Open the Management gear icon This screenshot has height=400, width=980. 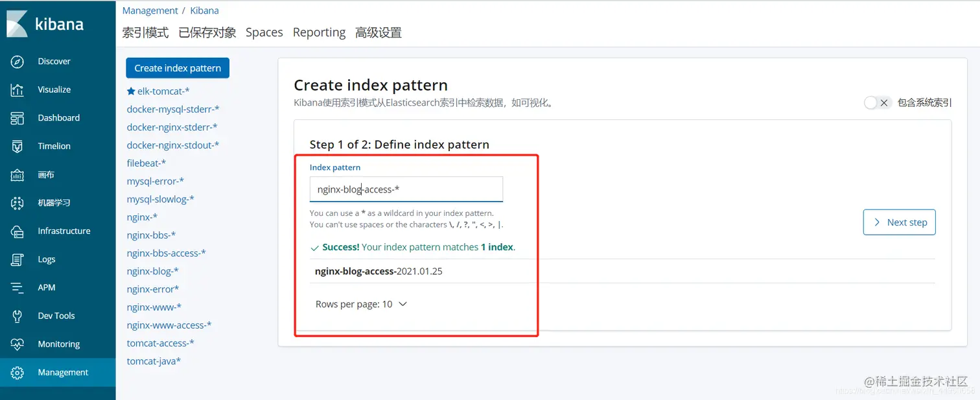(17, 373)
